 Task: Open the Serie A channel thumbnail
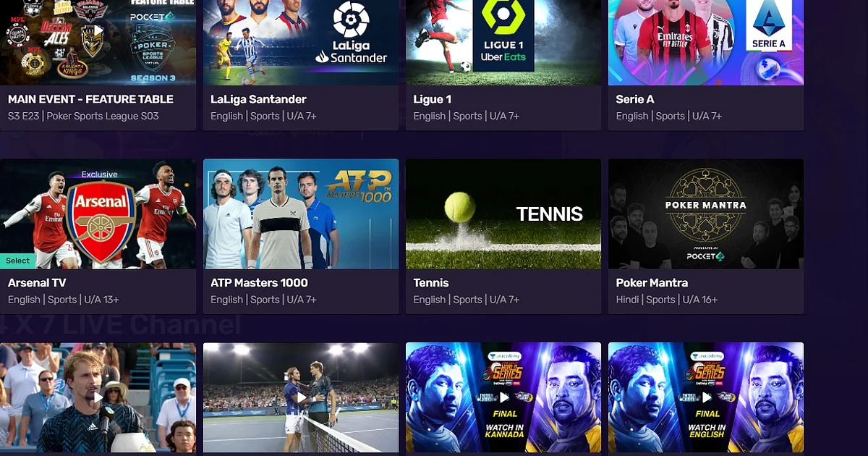(x=706, y=43)
